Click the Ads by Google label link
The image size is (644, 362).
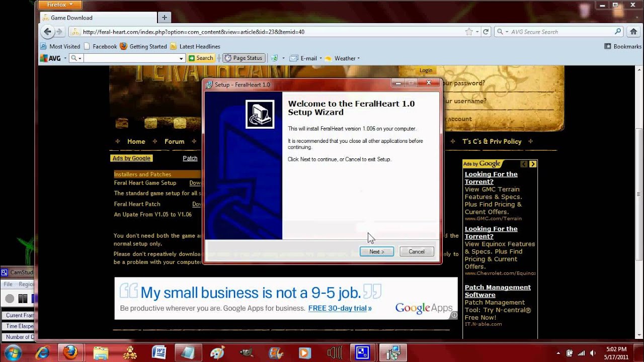tap(131, 158)
